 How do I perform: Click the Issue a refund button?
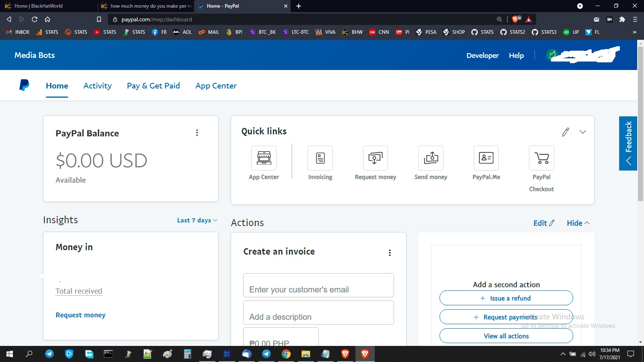(x=506, y=298)
